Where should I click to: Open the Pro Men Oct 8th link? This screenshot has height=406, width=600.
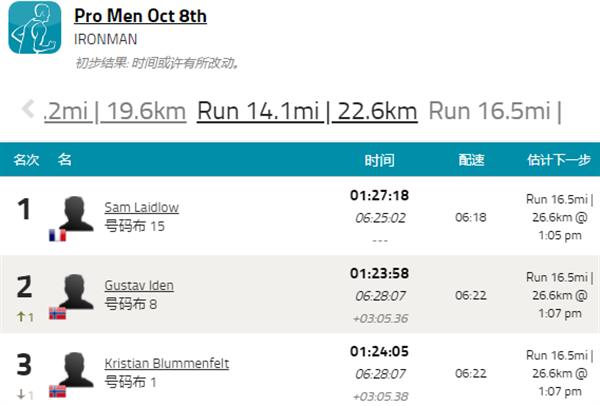click(x=140, y=17)
